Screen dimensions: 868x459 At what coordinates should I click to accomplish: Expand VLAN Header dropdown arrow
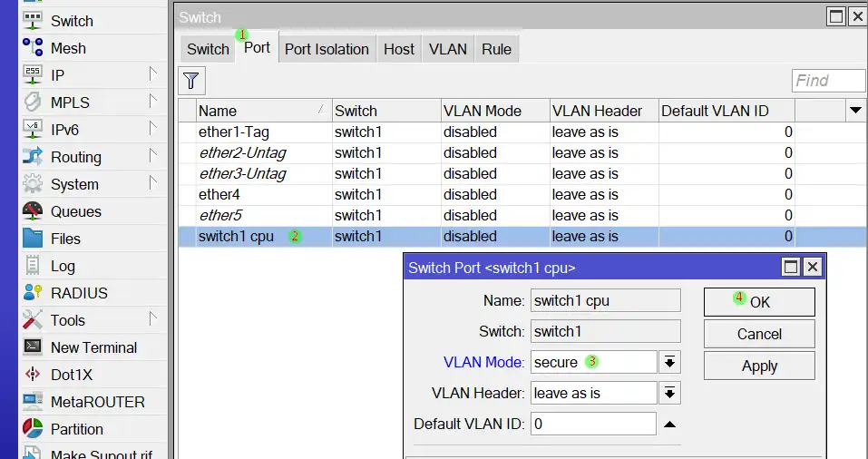669,394
